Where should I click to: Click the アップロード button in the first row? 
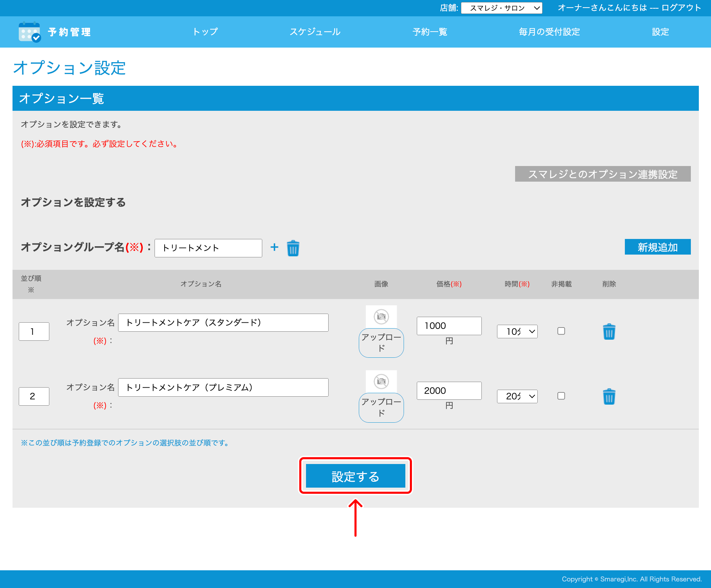381,342
